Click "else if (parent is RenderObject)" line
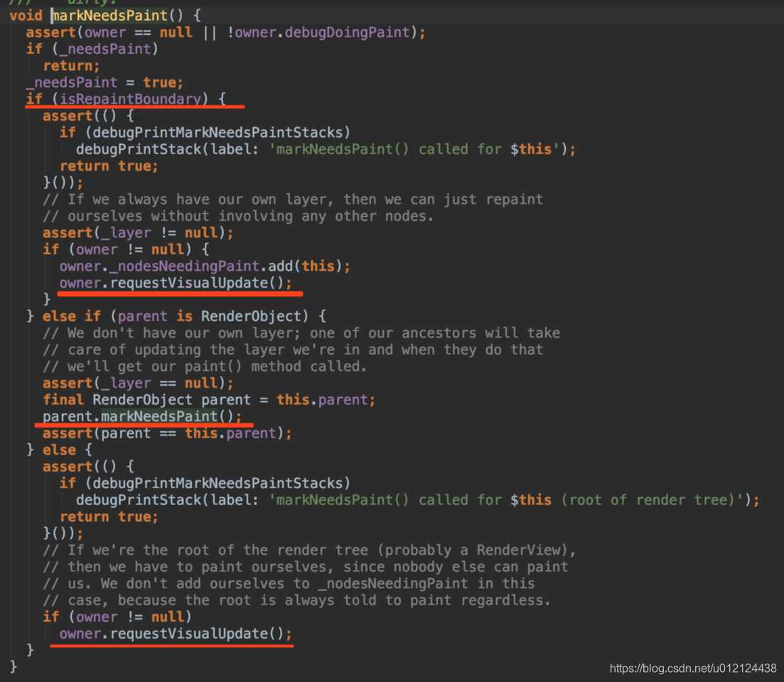The height and width of the screenshot is (682, 784). point(176,316)
